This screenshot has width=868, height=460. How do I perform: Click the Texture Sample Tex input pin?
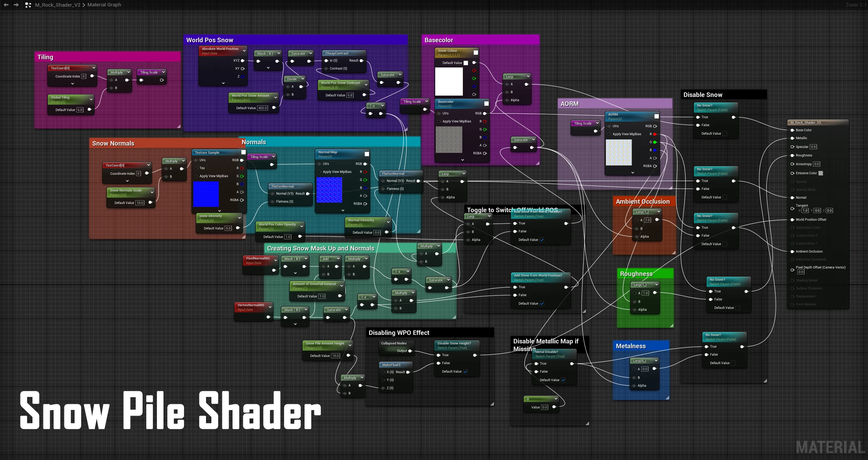pos(196,168)
